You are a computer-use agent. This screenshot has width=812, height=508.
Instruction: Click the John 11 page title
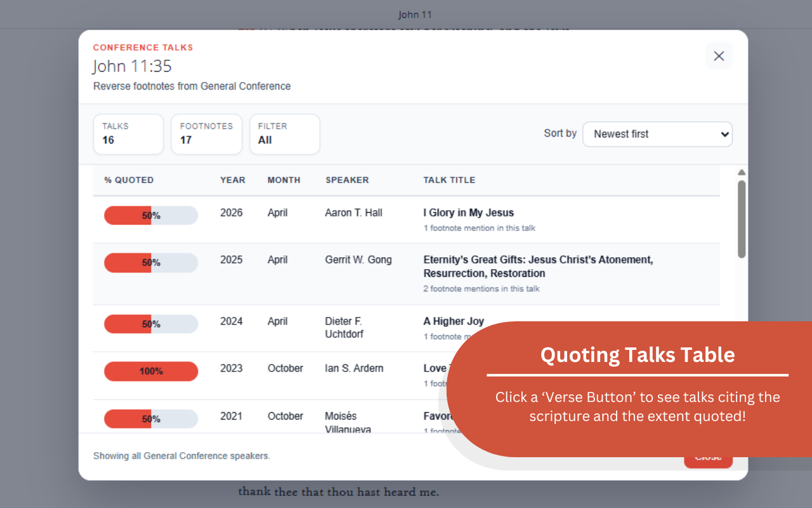(415, 15)
